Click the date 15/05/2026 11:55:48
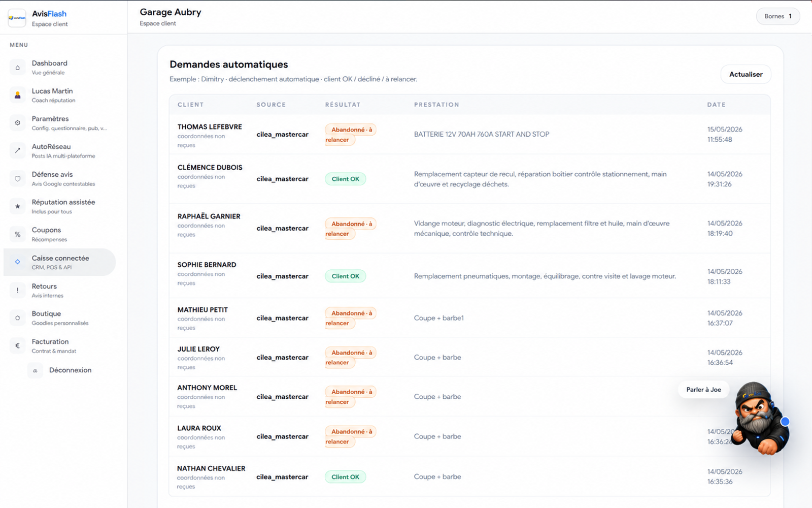812x508 pixels. 725,135
